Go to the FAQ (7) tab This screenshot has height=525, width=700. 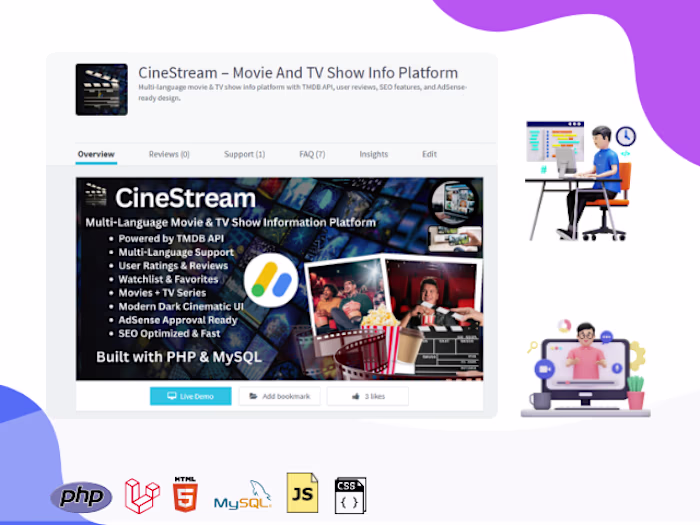312,154
